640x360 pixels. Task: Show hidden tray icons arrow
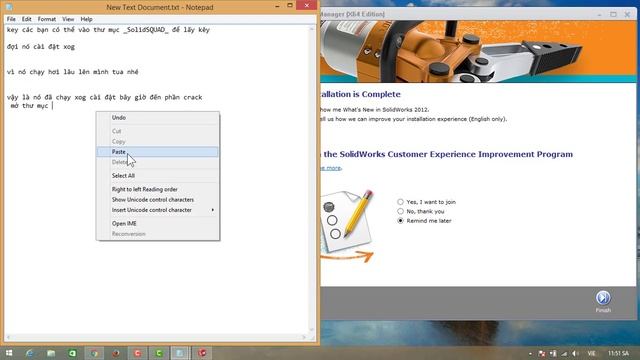tap(530, 353)
